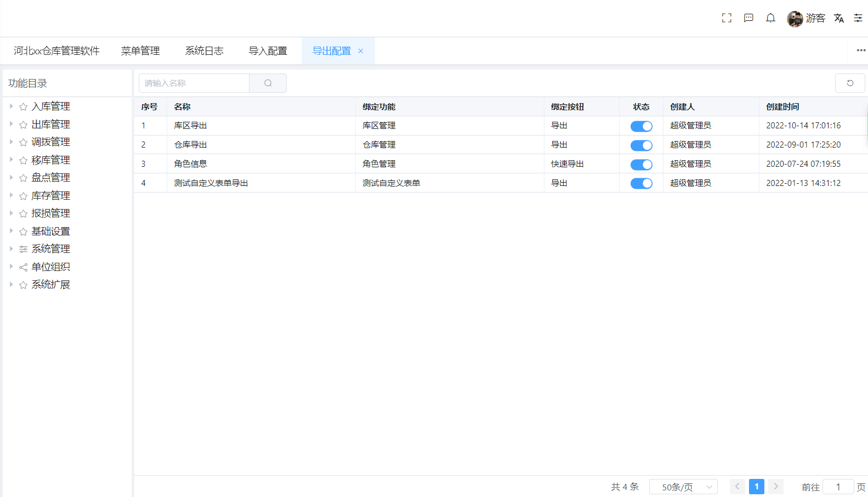Image resolution: width=868 pixels, height=497 pixels.
Task: Click the search magnifier button
Action: [x=268, y=83]
